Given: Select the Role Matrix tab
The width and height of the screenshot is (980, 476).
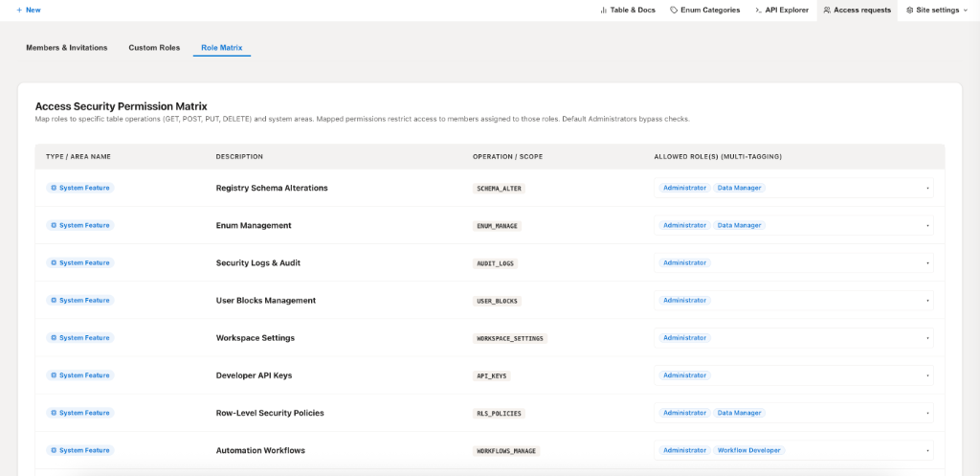Looking at the screenshot, I should (222, 48).
